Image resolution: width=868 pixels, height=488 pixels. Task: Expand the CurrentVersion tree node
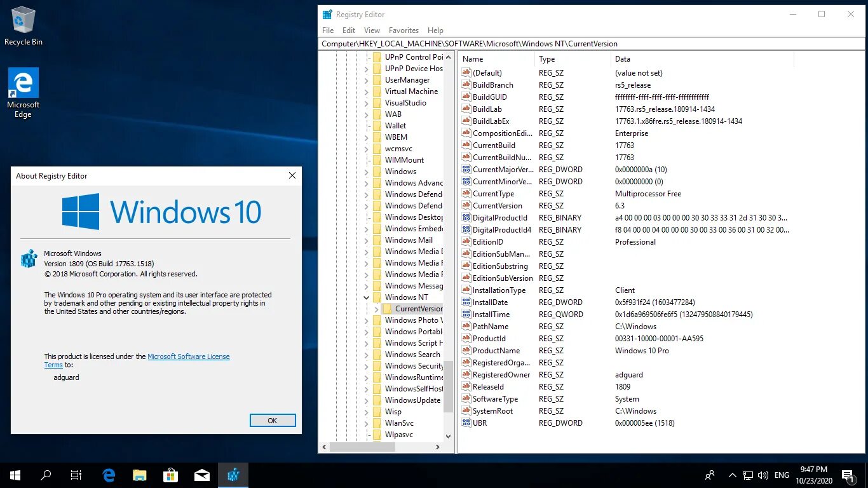[x=377, y=309]
